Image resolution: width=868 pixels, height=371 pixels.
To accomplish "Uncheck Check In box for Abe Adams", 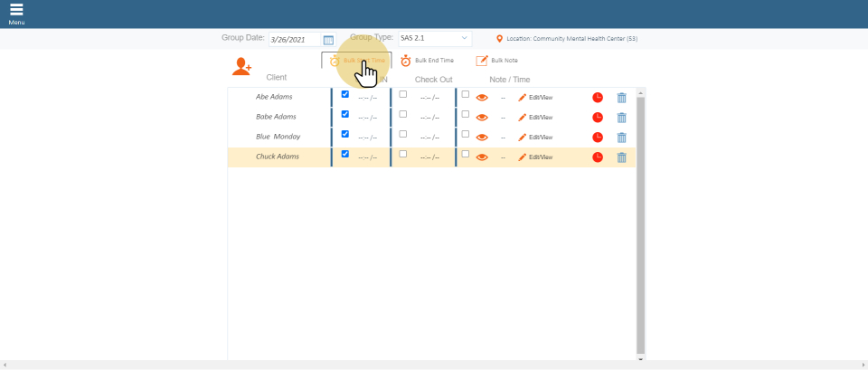I will (344, 94).
